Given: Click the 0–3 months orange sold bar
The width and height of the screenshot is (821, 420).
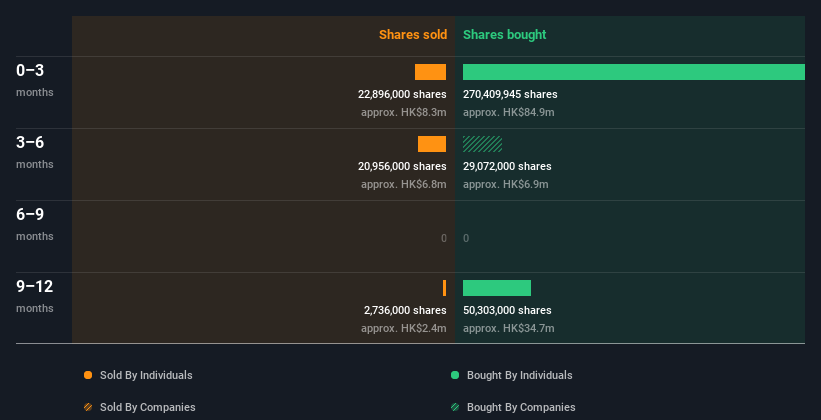Looking at the screenshot, I should pyautogui.click(x=430, y=72).
